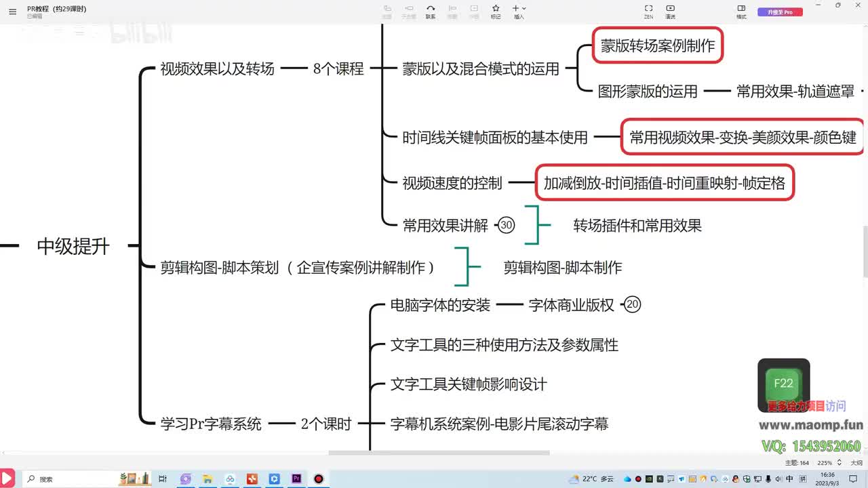Open the 插入 insert dropdown
The width and height of the screenshot is (868, 488).
(519, 12)
